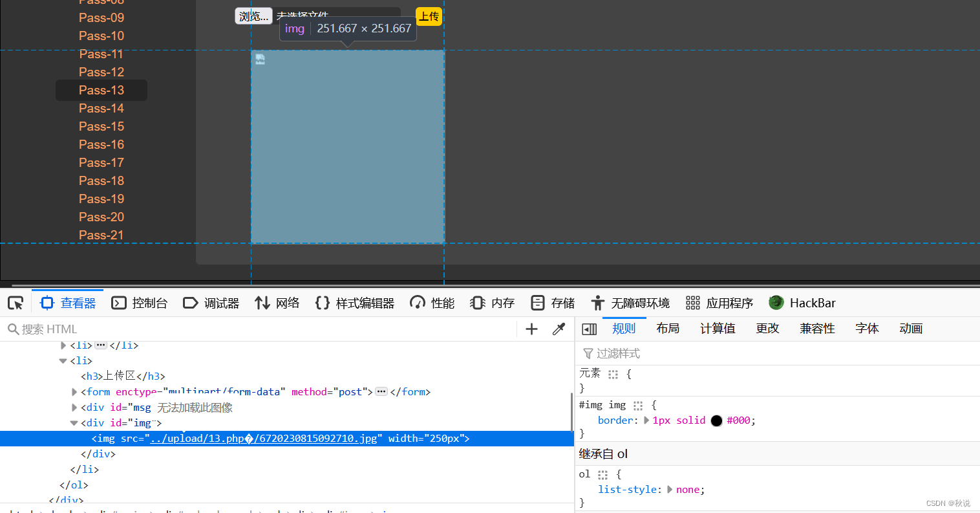Open the Application (应用程序) tab

719,303
